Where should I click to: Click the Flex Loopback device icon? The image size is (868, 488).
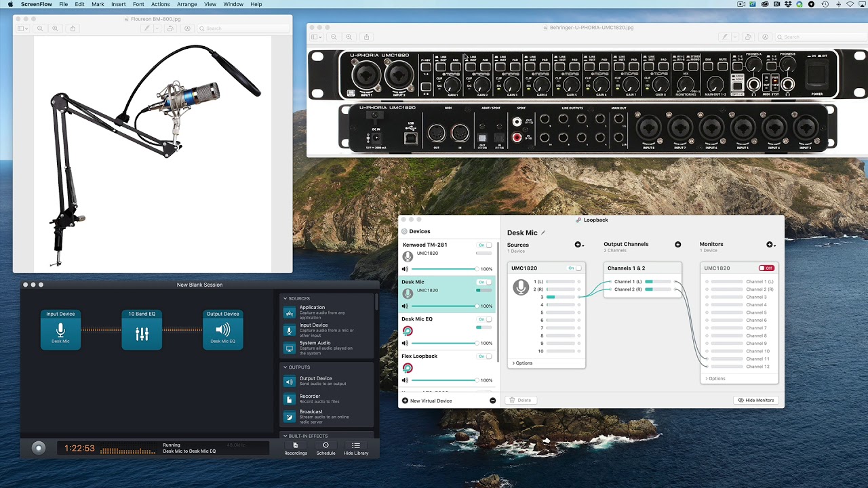(408, 368)
